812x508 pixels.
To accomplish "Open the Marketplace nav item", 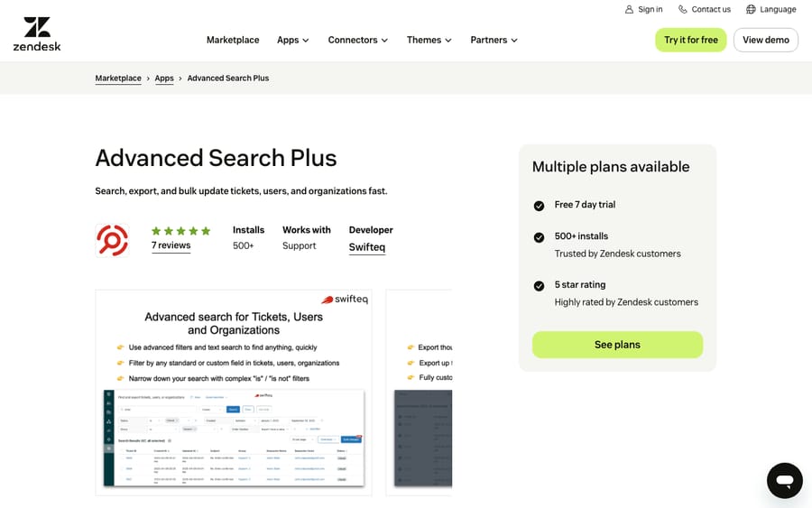I will [233, 40].
